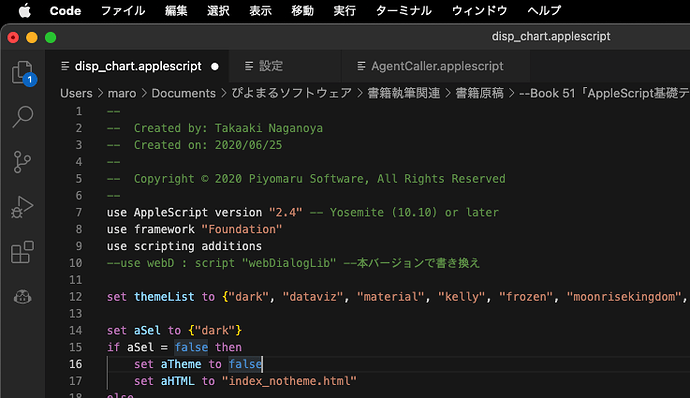Screen dimensions: 690x398
Task: Switch to the disp_chart.applescript tab
Action: 138,66
